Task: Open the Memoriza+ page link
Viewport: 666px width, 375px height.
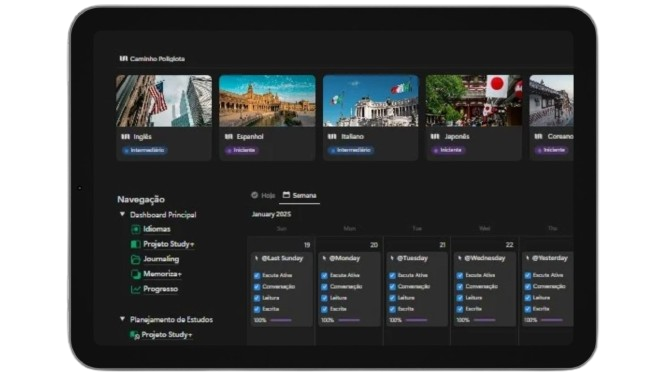Action: point(162,274)
